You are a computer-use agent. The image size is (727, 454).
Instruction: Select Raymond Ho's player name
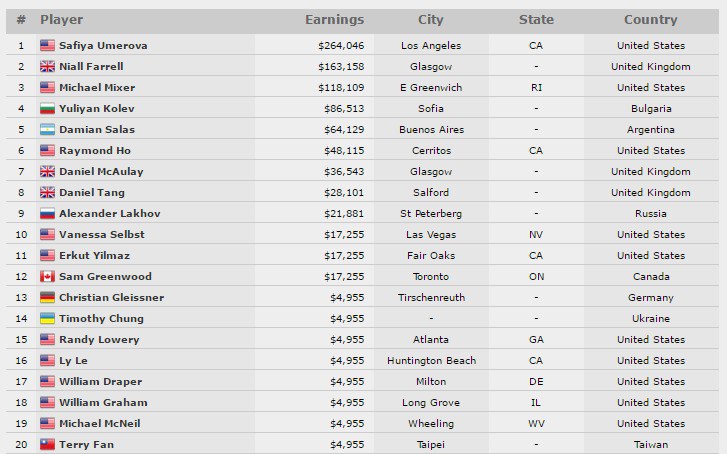96,150
